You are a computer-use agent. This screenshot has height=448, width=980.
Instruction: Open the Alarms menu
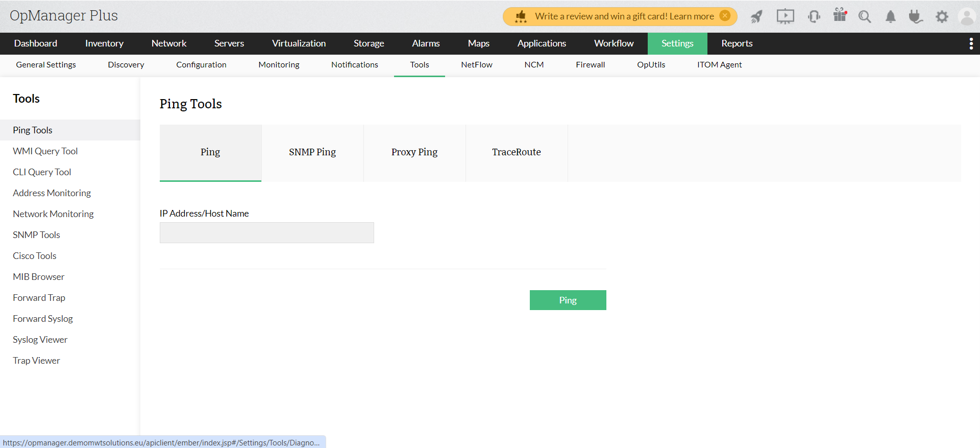point(426,43)
